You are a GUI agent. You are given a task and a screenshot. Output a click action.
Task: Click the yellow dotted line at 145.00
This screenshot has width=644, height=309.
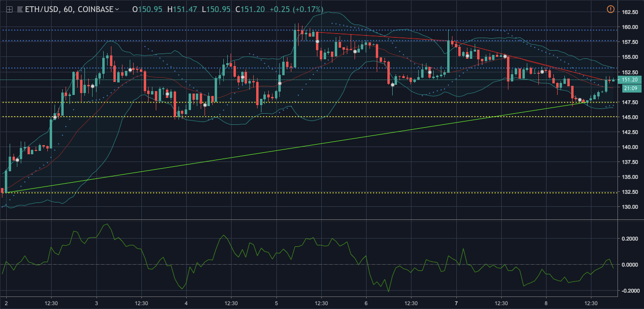tap(338, 117)
